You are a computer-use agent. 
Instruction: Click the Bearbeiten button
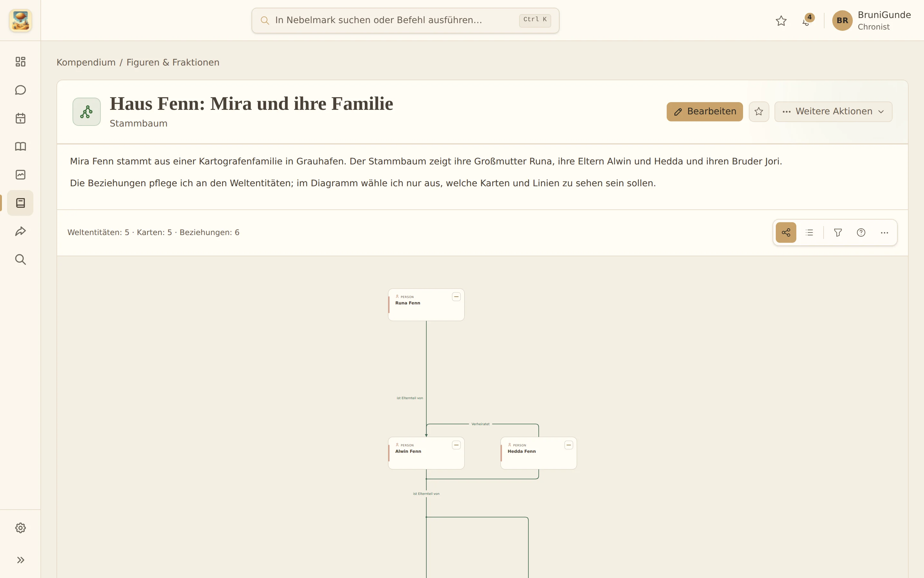click(x=705, y=112)
